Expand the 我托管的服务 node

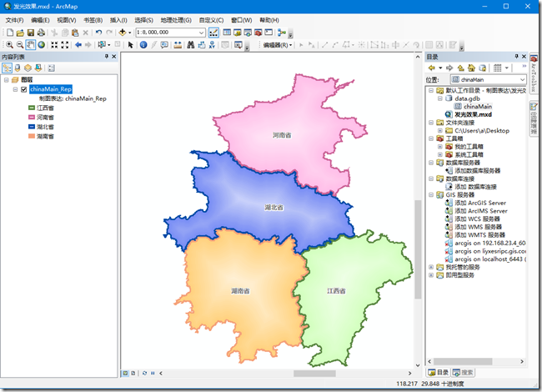click(x=431, y=267)
